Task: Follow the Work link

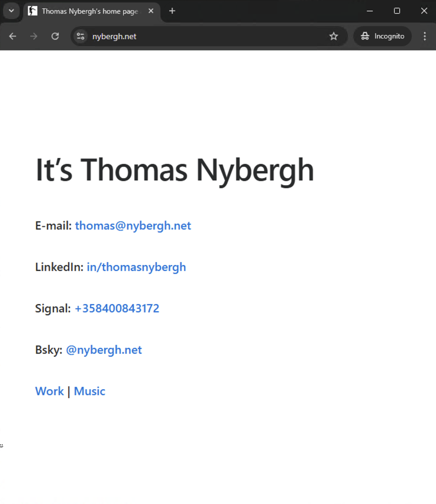Action: pyautogui.click(x=49, y=391)
